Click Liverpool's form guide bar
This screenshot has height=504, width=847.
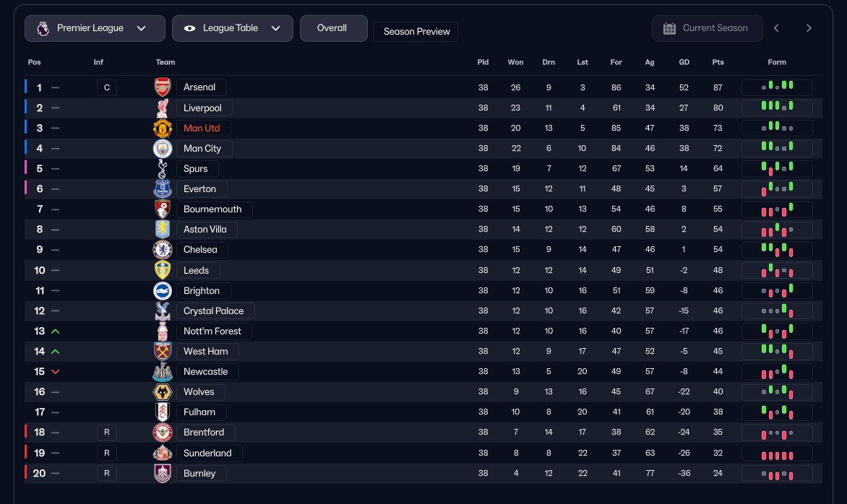[777, 108]
